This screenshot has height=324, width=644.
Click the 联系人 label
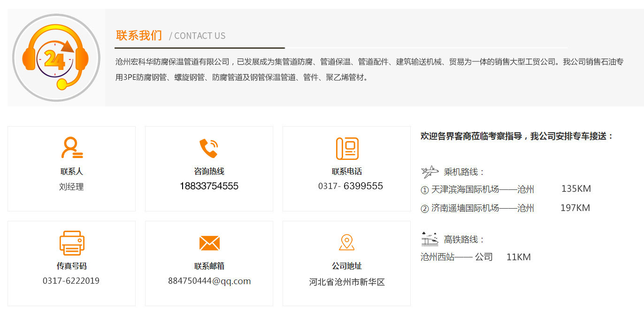click(72, 172)
